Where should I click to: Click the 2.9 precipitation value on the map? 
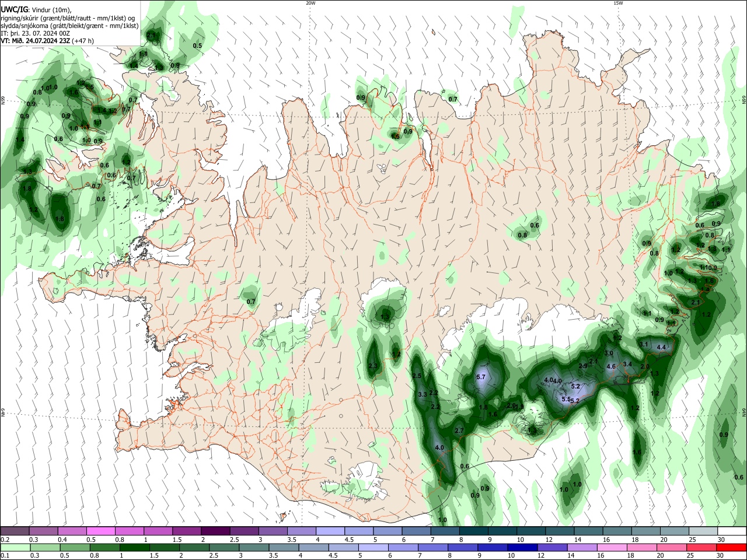point(583,366)
